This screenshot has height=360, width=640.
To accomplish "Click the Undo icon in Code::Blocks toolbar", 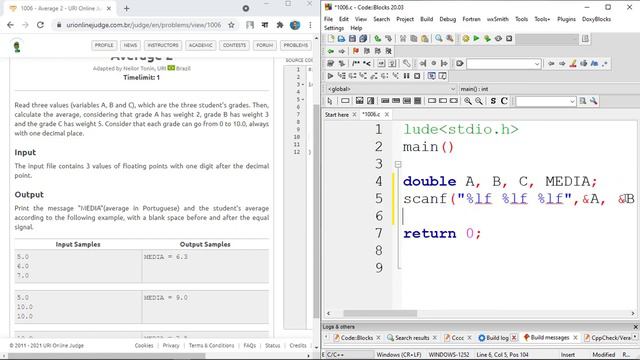I will 378,38.
